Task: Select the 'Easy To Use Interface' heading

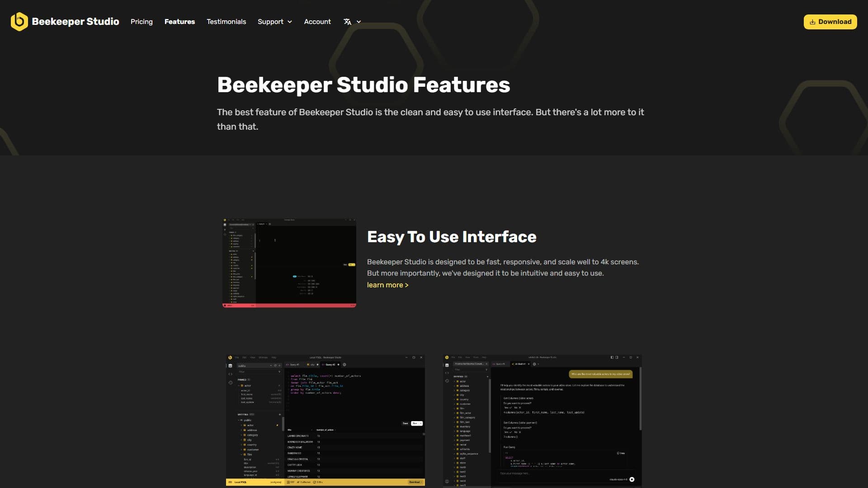Action: [x=452, y=237]
